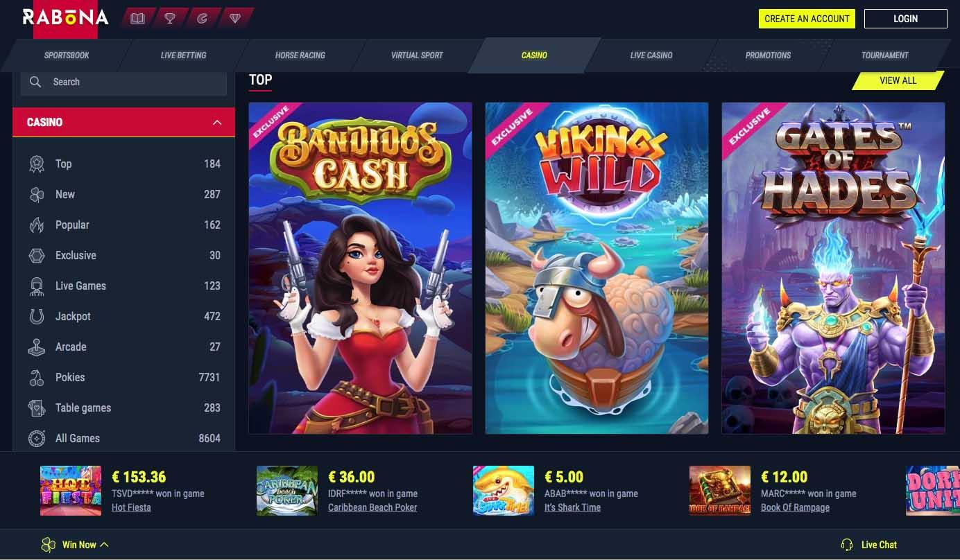The image size is (960, 560).
Task: Select the Pokies cherries icon
Action: (x=37, y=377)
